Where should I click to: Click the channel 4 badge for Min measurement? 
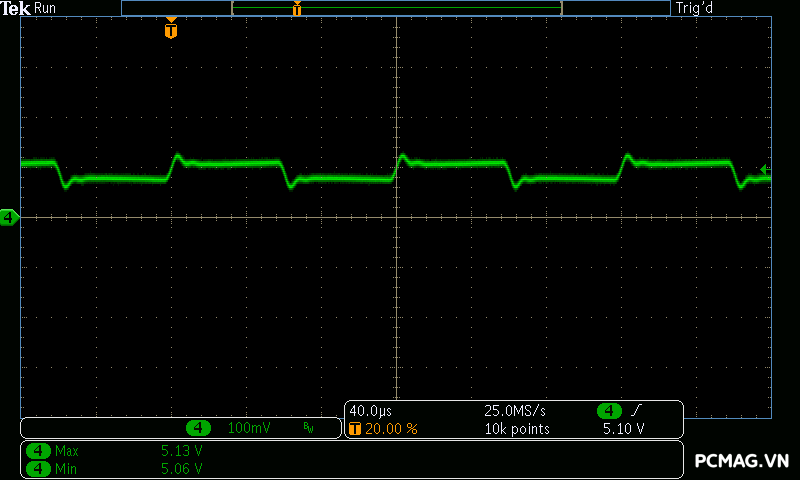pos(38,467)
